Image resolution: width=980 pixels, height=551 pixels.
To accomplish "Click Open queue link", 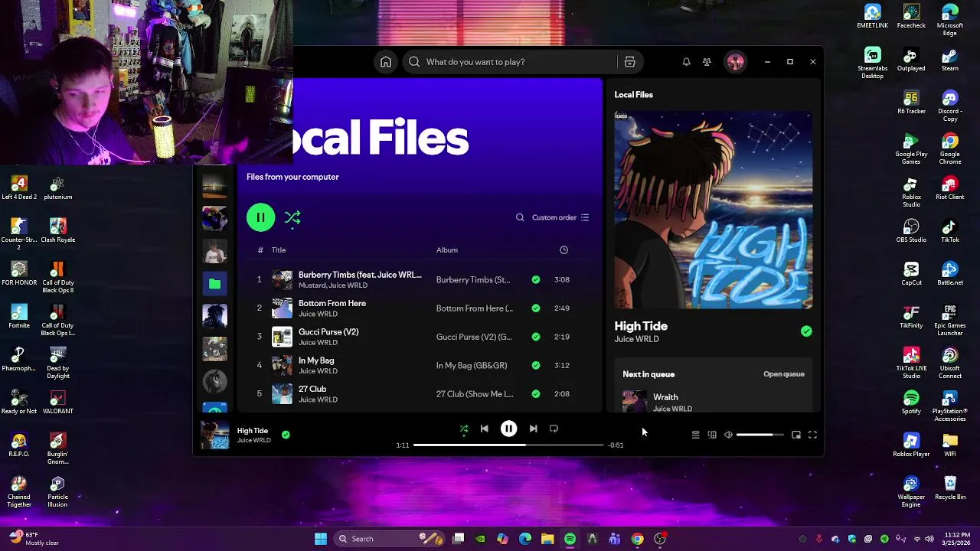I will [x=784, y=374].
